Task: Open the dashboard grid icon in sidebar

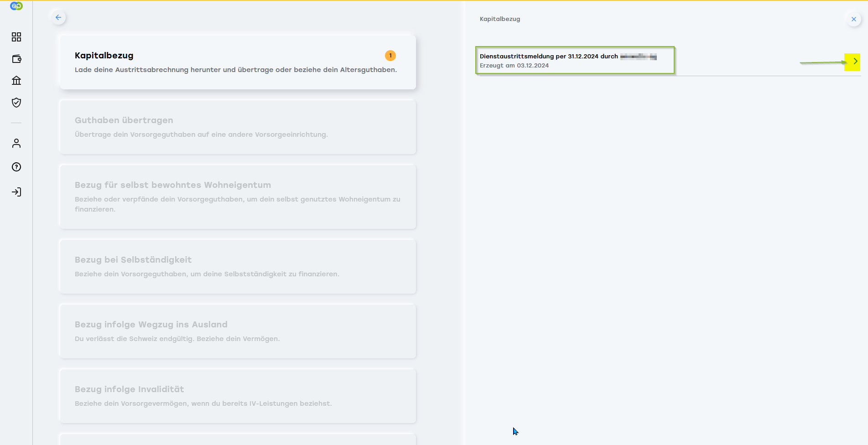Action: [16, 37]
